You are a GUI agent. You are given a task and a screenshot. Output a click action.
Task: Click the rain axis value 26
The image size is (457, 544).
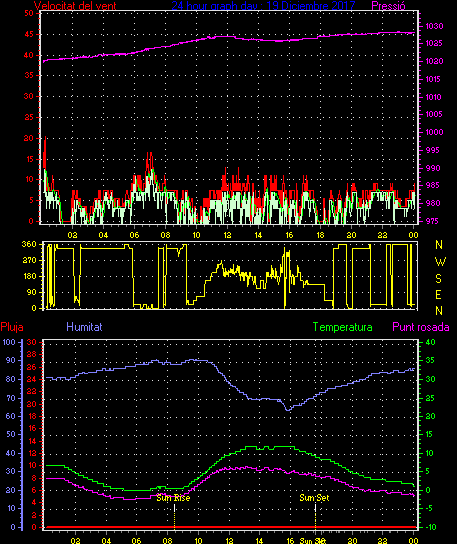point(32,367)
